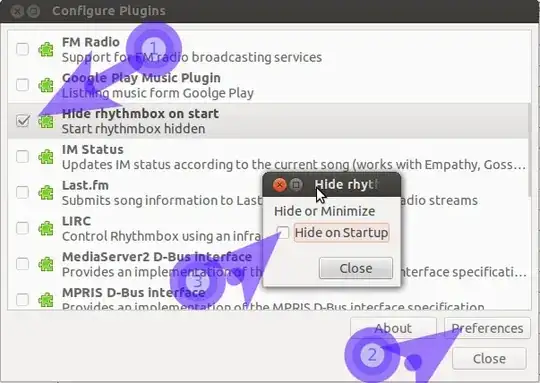The height and width of the screenshot is (383, 540).
Task: Click the Hide rhythmbox on start plugin icon
Action: click(46, 121)
